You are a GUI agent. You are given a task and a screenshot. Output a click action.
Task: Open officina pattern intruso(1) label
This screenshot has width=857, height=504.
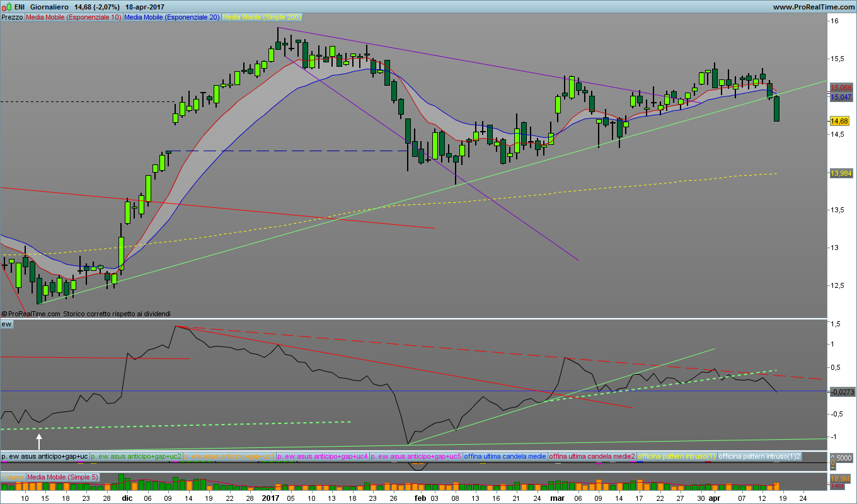(x=677, y=455)
